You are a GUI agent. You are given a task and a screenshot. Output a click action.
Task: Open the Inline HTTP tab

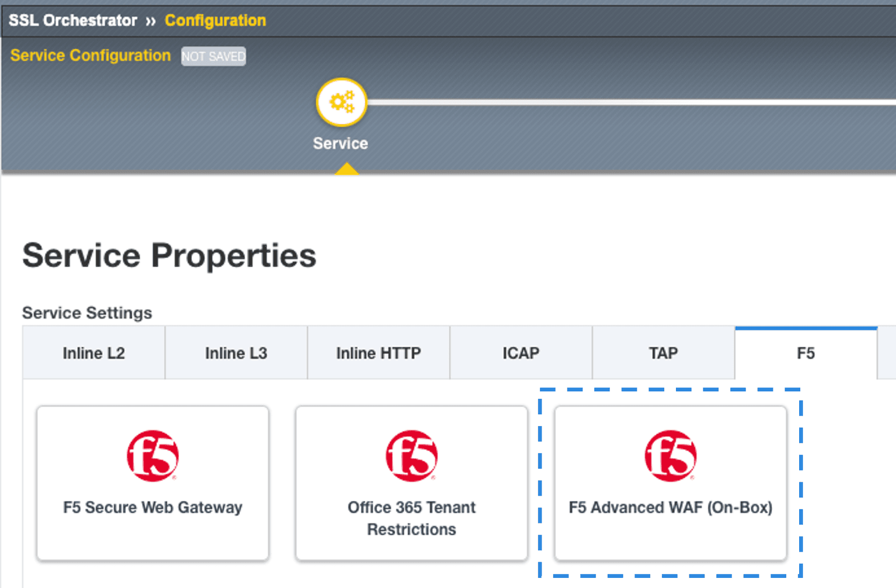378,353
